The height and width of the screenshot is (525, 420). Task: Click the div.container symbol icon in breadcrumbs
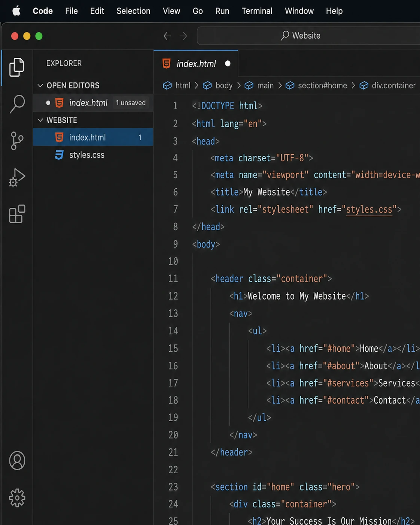click(x=364, y=85)
